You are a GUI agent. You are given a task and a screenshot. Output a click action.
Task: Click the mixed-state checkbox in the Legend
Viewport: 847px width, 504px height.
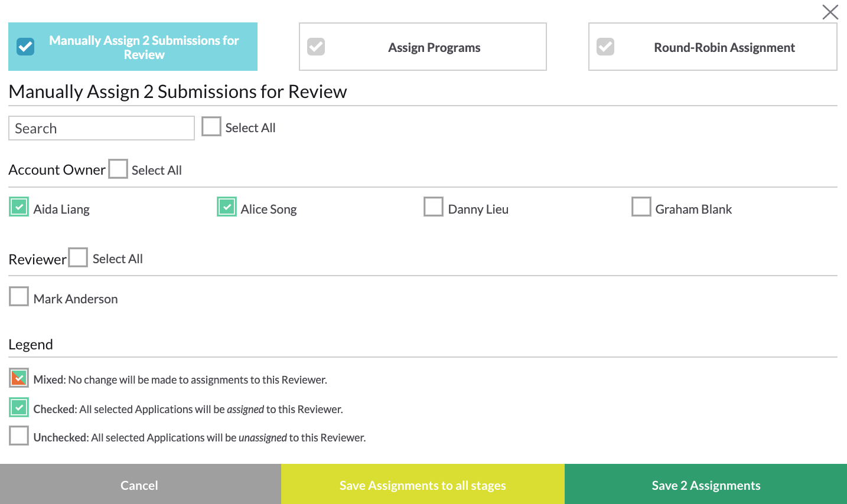[x=18, y=378]
